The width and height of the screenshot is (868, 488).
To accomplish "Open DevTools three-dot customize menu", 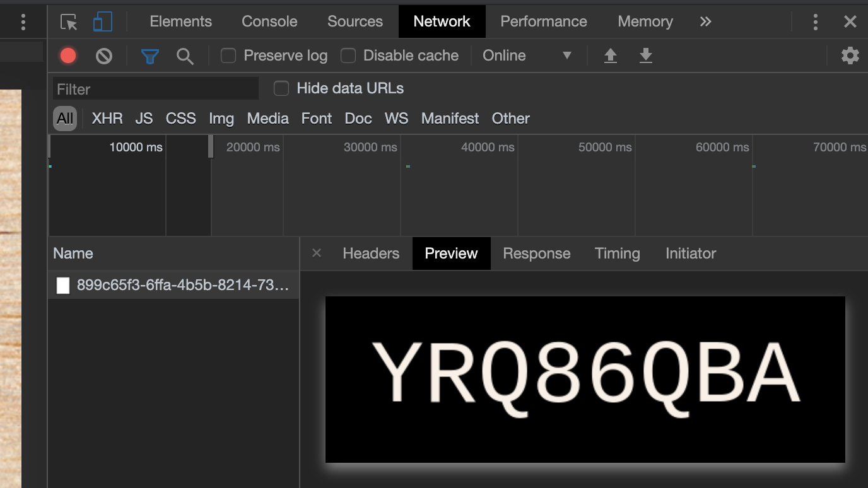I will [x=815, y=22].
